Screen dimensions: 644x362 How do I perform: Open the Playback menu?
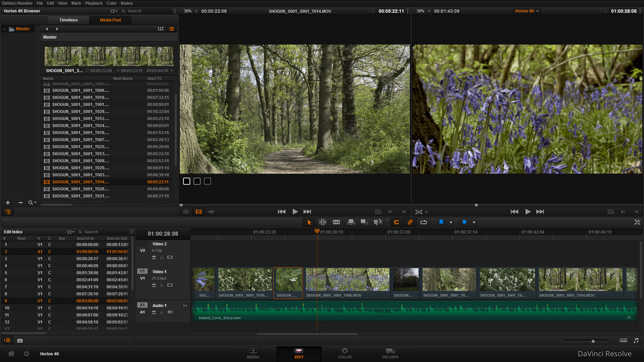point(94,3)
